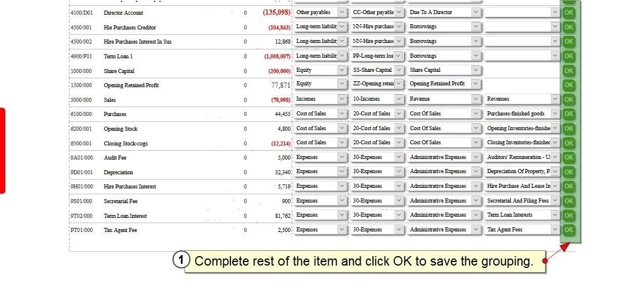This screenshot has width=644, height=295.
Task: Open the 'Due To A Director' dropdown
Action: tap(476, 12)
